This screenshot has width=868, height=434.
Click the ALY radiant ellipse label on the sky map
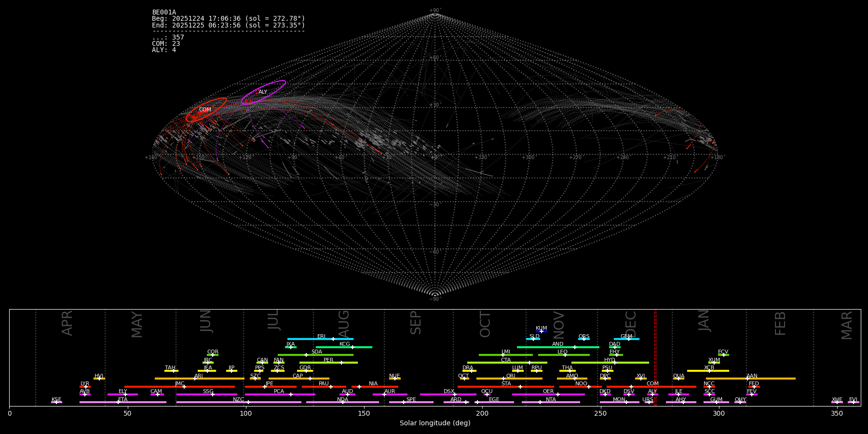(x=263, y=92)
